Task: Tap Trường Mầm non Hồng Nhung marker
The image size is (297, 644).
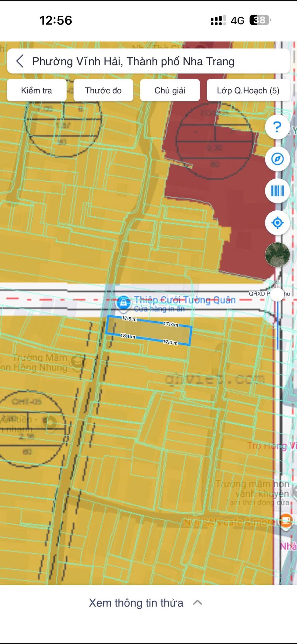Action: 77,362
